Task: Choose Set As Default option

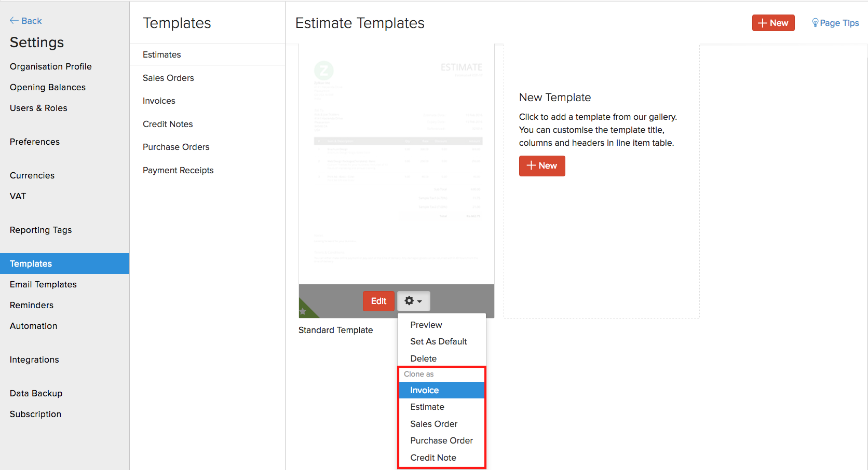Action: pos(439,341)
